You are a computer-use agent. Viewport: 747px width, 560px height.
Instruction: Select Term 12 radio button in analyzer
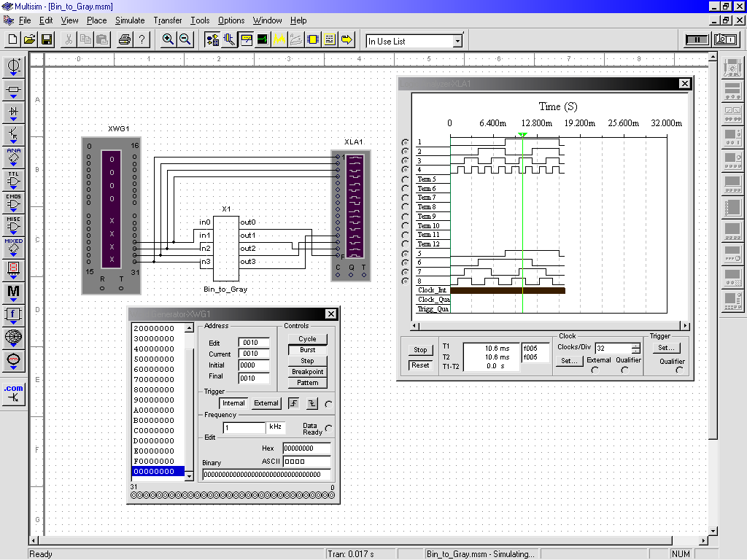click(405, 244)
